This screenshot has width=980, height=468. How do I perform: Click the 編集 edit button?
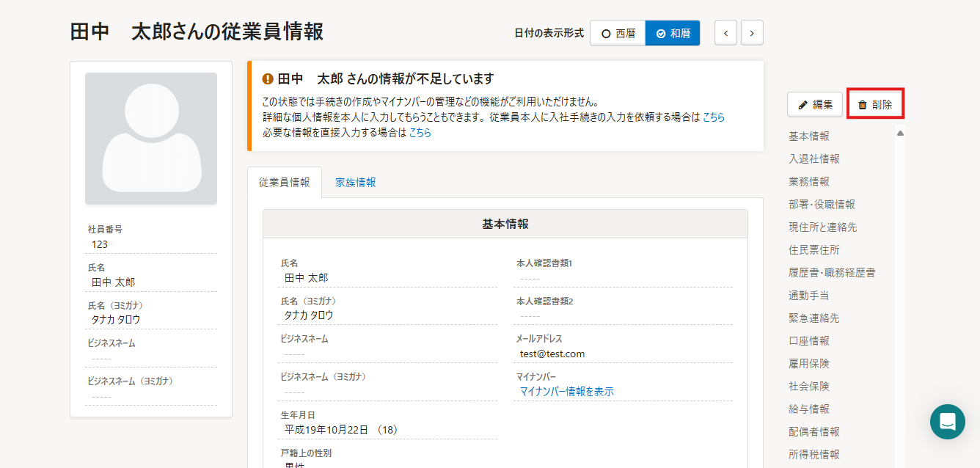pyautogui.click(x=815, y=104)
